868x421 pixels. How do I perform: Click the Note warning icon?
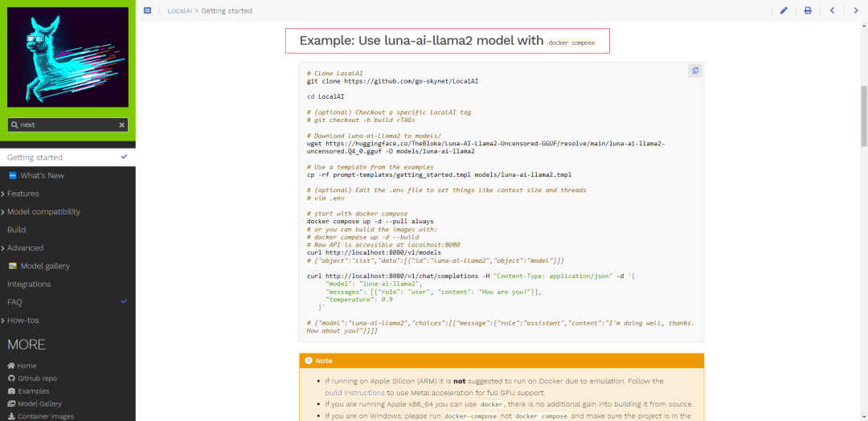pos(309,361)
